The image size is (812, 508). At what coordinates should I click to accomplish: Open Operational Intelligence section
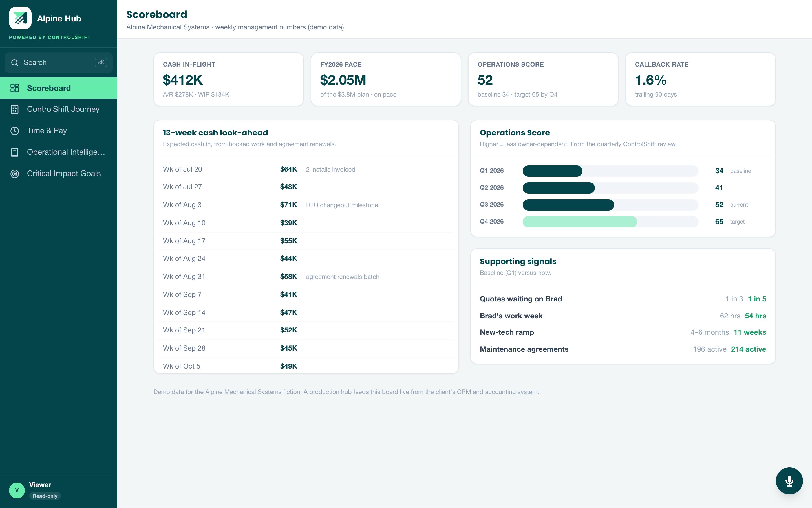[59, 152]
